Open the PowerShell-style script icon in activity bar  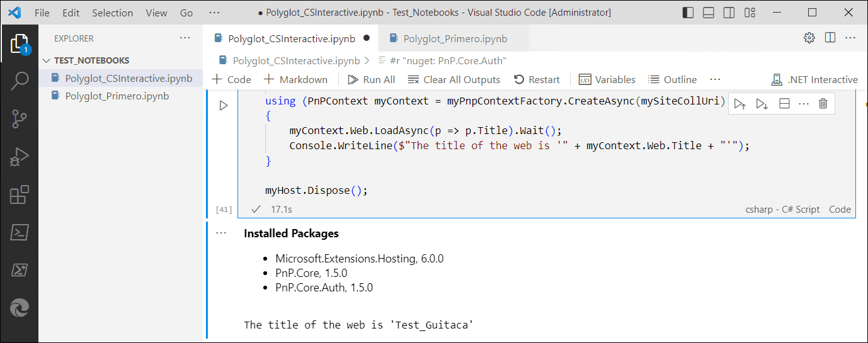pyautogui.click(x=20, y=270)
